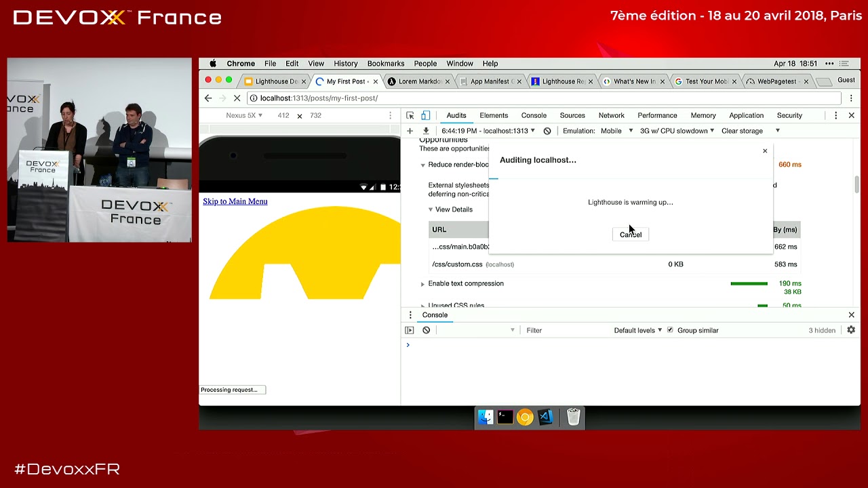Viewport: 868px width, 488px height.
Task: Toggle the device toolbar icon
Action: (x=425, y=116)
